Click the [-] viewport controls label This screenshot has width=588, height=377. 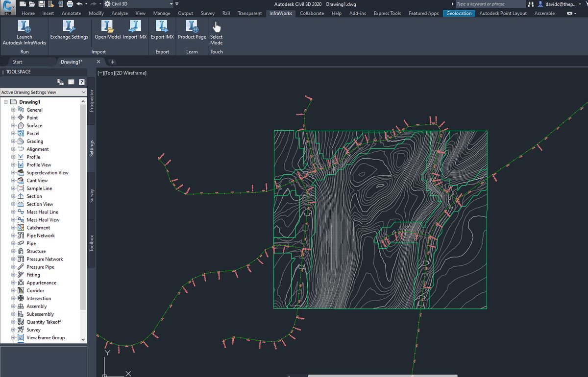pyautogui.click(x=100, y=73)
